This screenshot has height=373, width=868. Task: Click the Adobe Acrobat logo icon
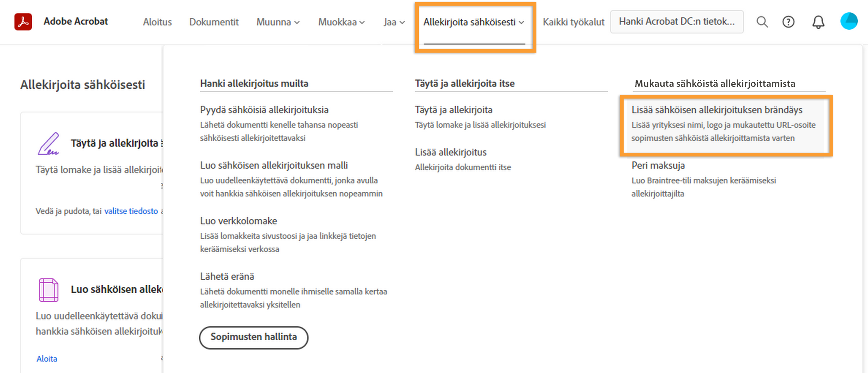(x=22, y=22)
